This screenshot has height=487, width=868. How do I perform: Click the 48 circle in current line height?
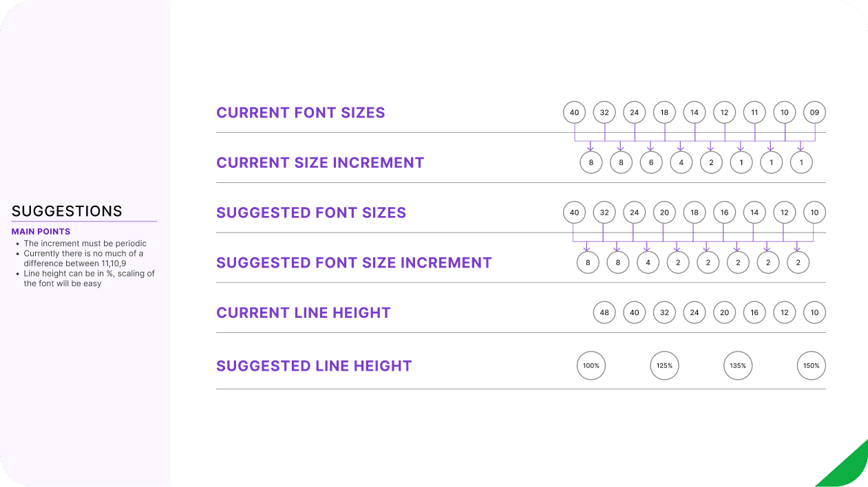(x=604, y=312)
